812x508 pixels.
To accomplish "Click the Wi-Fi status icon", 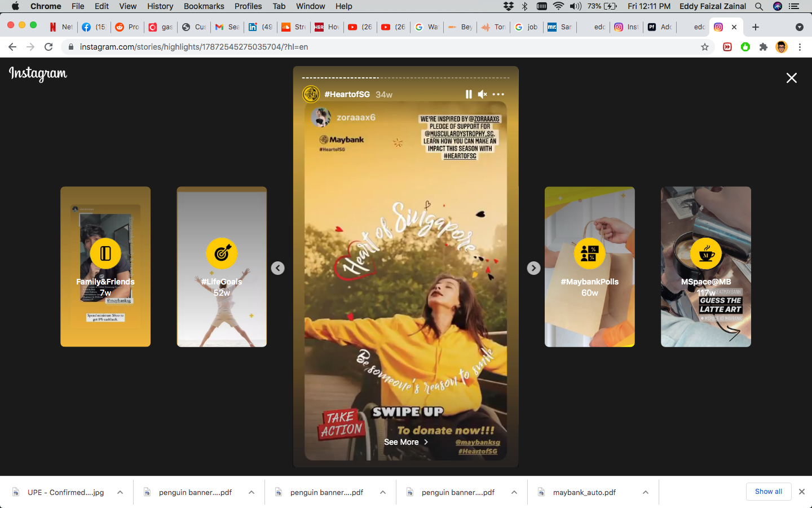I will coord(558,6).
